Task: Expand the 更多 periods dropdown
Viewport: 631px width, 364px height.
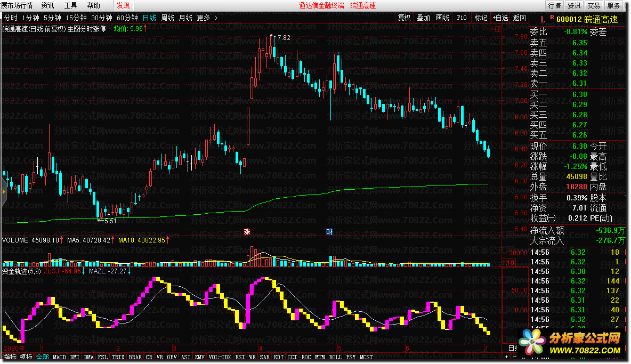Action: pos(204,18)
